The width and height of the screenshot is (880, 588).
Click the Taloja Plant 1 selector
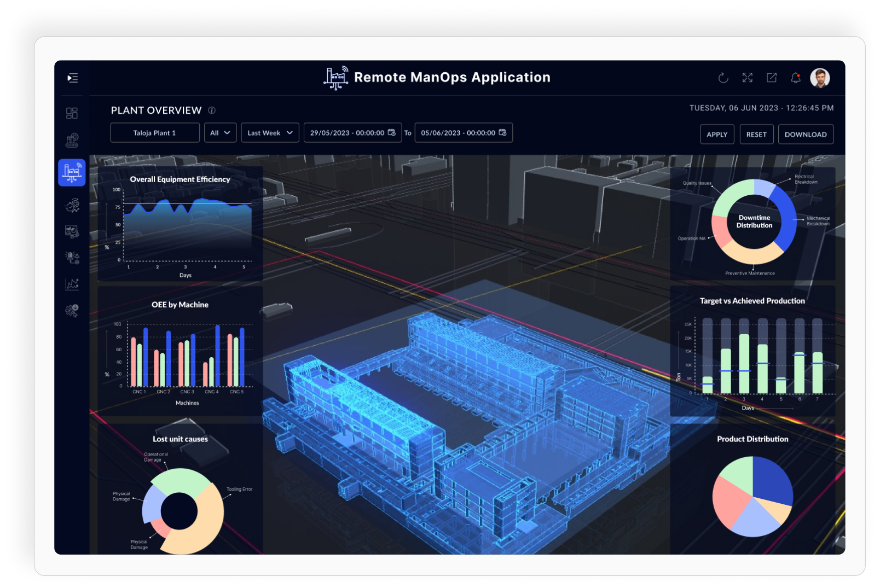[155, 133]
